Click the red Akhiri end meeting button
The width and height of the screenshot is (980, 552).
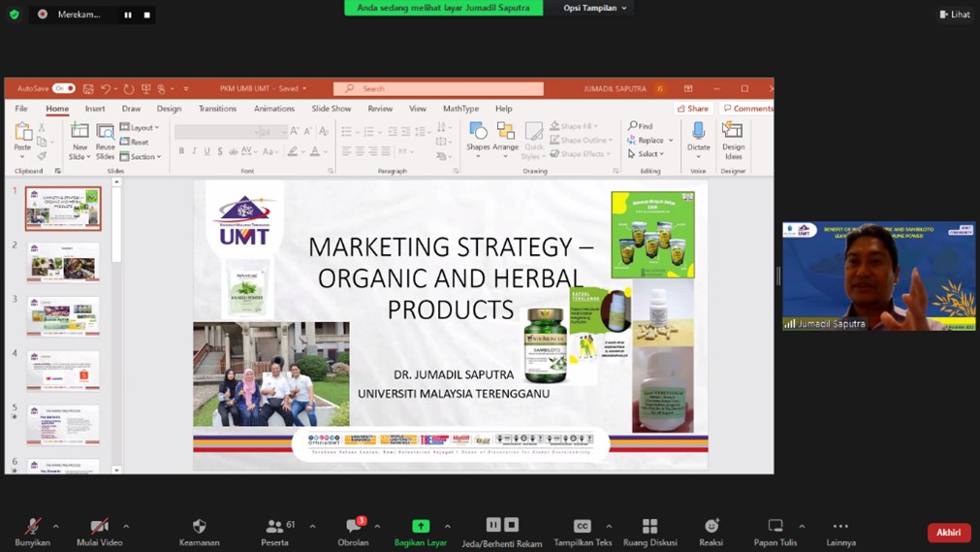pyautogui.click(x=949, y=532)
